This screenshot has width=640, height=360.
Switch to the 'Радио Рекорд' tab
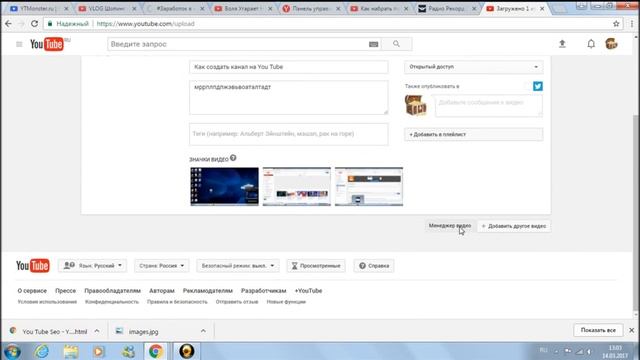click(446, 9)
